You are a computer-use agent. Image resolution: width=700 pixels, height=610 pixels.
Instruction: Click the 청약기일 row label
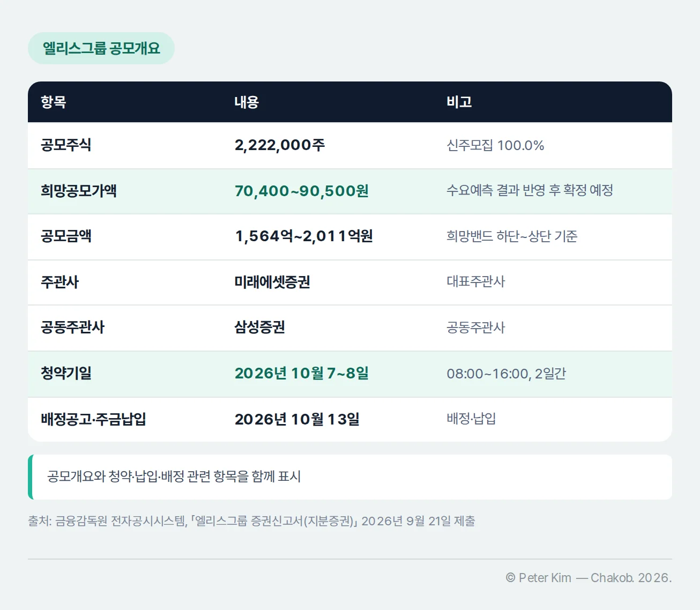66,373
